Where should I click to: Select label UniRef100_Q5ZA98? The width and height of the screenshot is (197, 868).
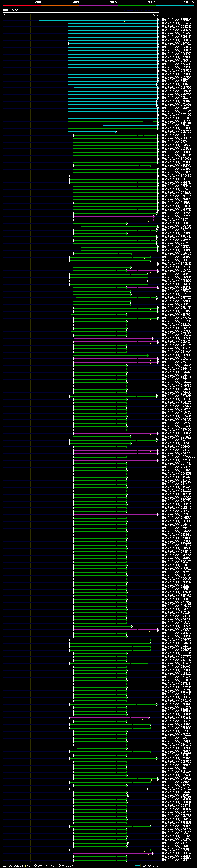coord(177,57)
